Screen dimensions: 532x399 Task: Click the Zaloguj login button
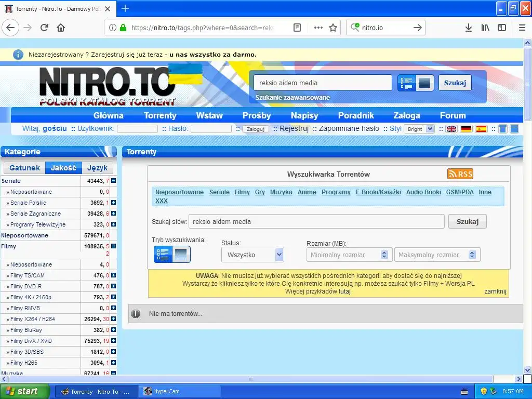pos(256,129)
